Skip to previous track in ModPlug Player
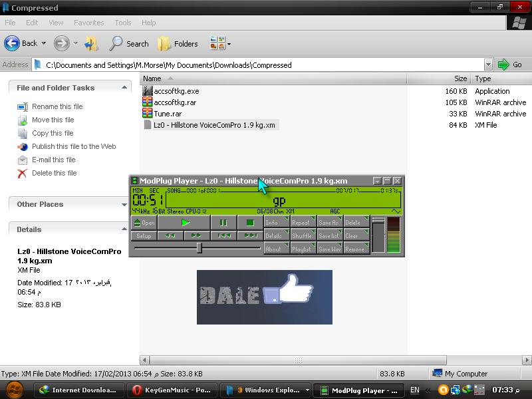The width and height of the screenshot is (532, 399). [223, 235]
